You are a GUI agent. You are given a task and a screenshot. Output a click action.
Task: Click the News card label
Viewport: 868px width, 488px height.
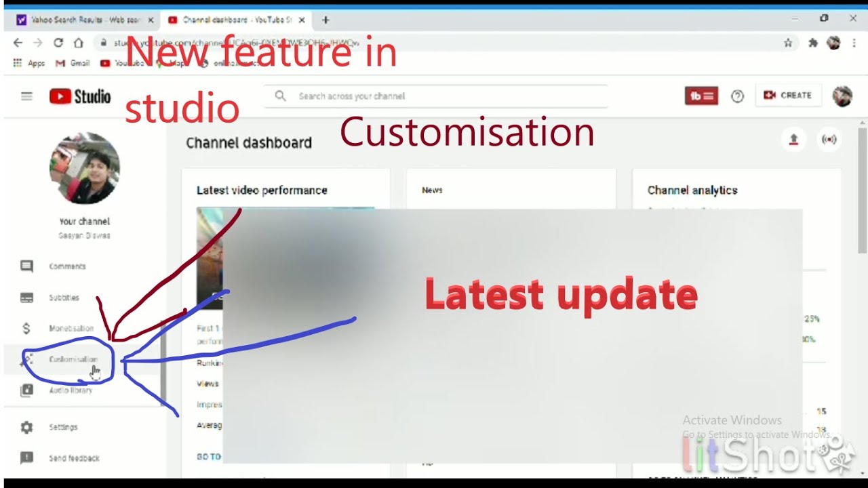pyautogui.click(x=432, y=190)
